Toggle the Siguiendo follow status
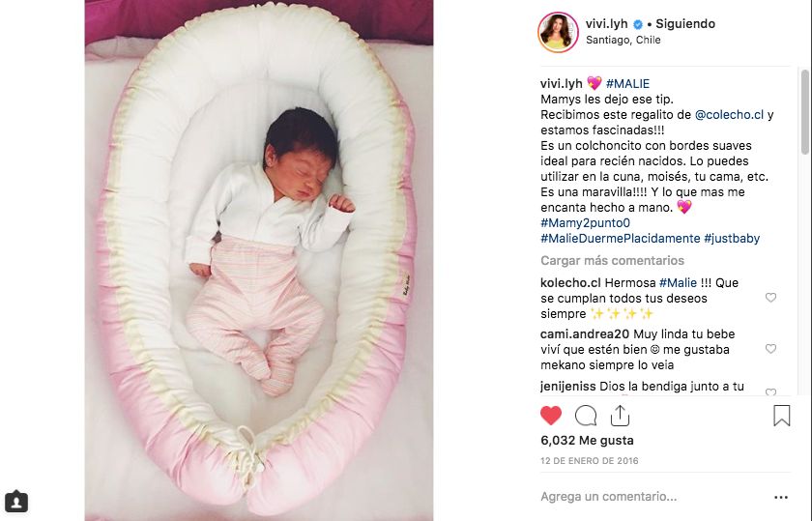The height and width of the screenshot is (521, 812). pyautogui.click(x=685, y=24)
